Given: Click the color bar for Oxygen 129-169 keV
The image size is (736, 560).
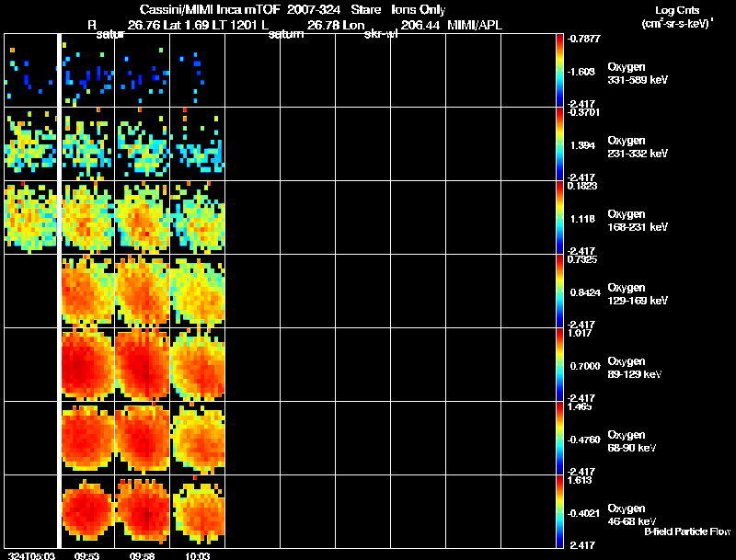Looking at the screenshot, I should (559, 291).
